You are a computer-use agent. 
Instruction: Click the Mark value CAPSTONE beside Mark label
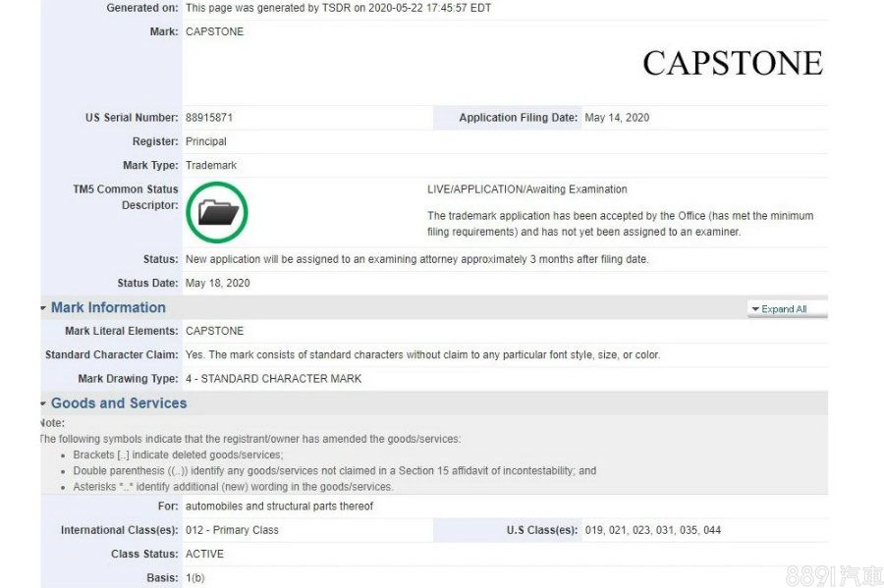click(214, 31)
